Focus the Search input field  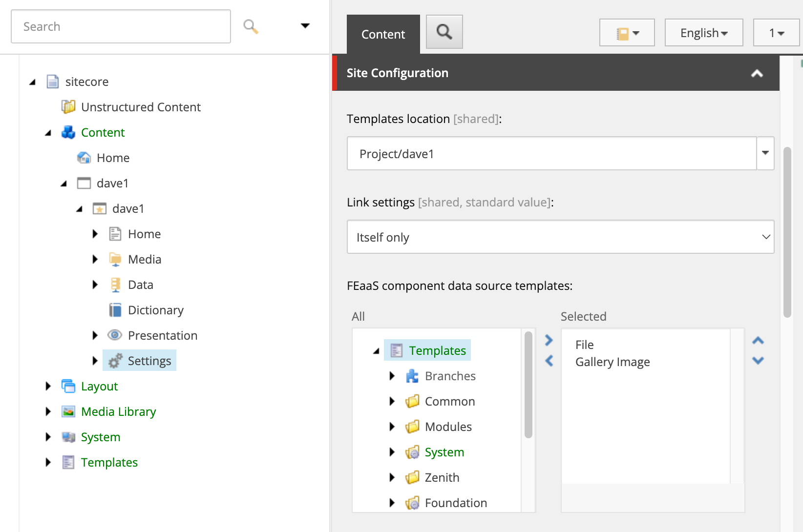click(x=121, y=26)
